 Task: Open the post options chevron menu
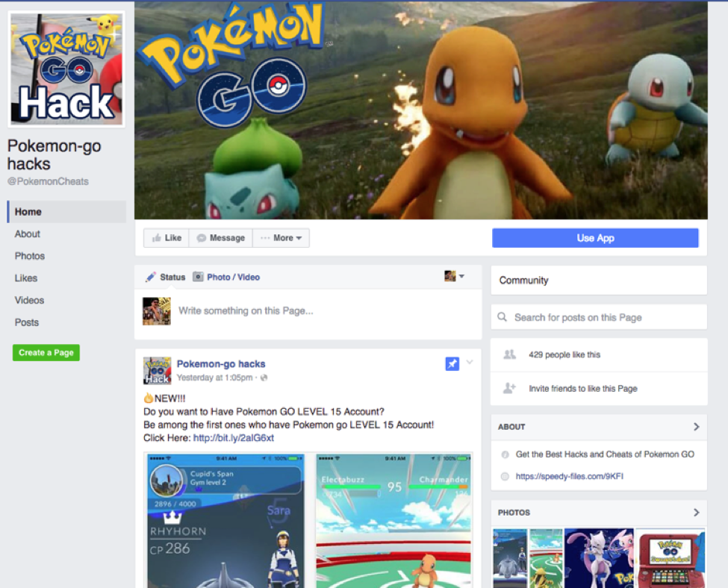470,362
